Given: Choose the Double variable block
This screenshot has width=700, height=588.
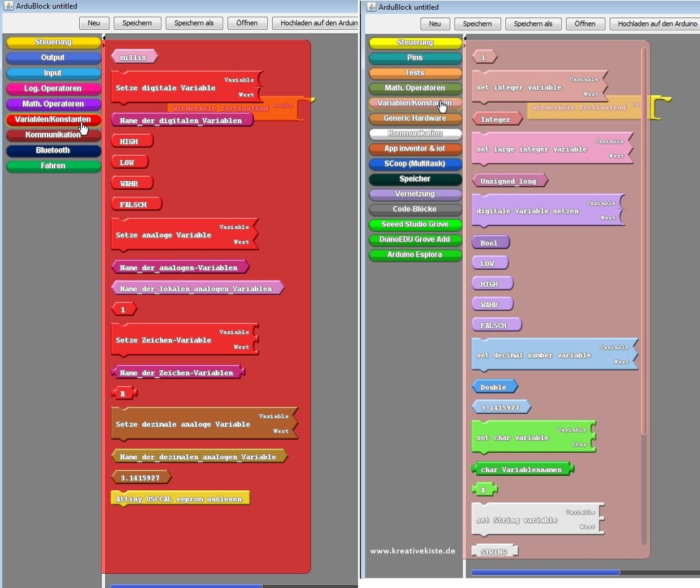Looking at the screenshot, I should [493, 387].
